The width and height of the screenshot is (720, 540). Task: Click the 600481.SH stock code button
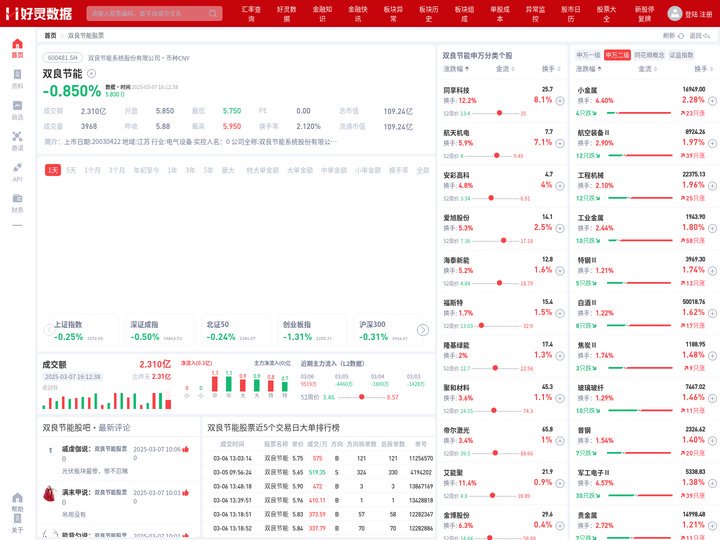click(x=62, y=58)
